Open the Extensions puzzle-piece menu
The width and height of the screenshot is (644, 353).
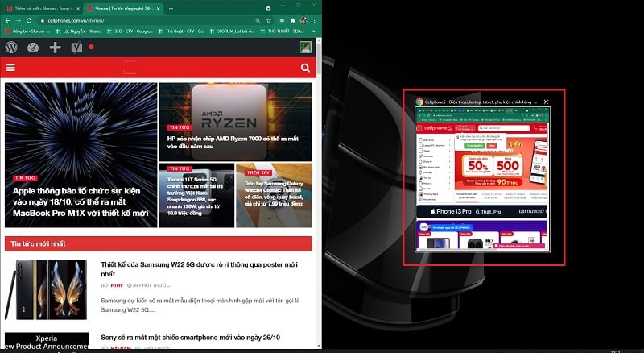[292, 20]
